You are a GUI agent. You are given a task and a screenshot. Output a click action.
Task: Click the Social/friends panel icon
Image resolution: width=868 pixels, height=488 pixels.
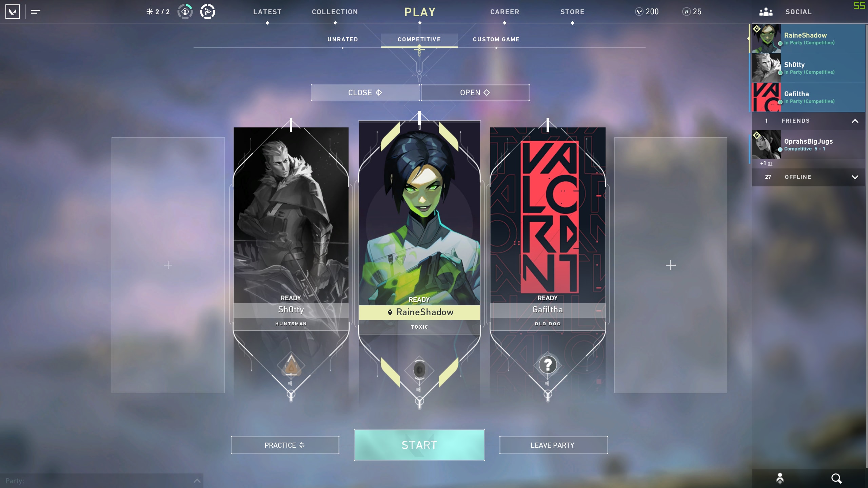[766, 11]
